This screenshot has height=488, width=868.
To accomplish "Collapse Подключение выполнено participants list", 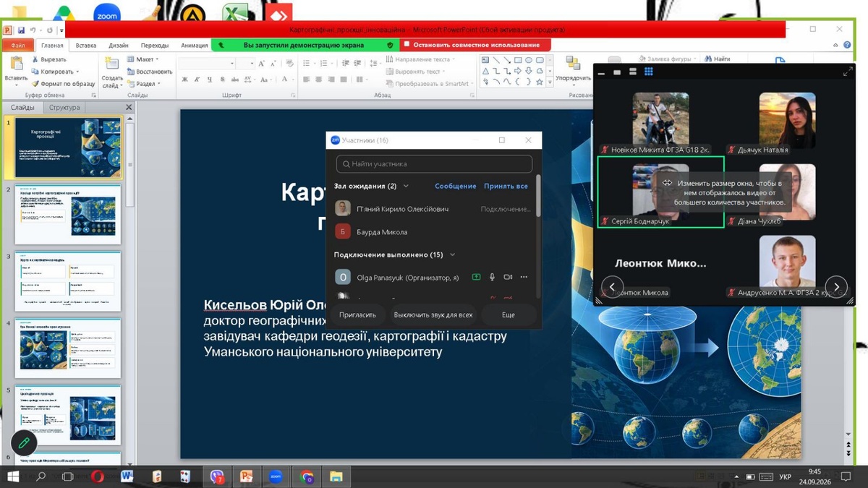I will click(453, 254).
